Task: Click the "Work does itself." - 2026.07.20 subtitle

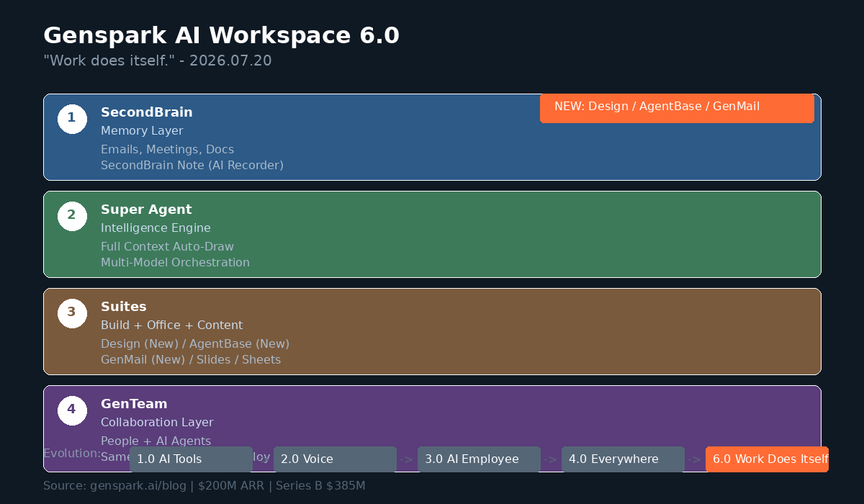Action: point(158,61)
